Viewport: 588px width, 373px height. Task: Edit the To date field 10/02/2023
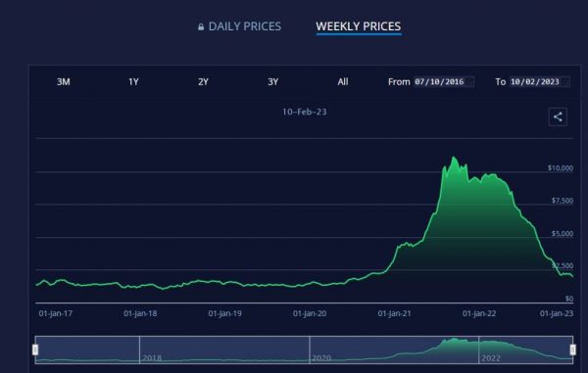(539, 81)
